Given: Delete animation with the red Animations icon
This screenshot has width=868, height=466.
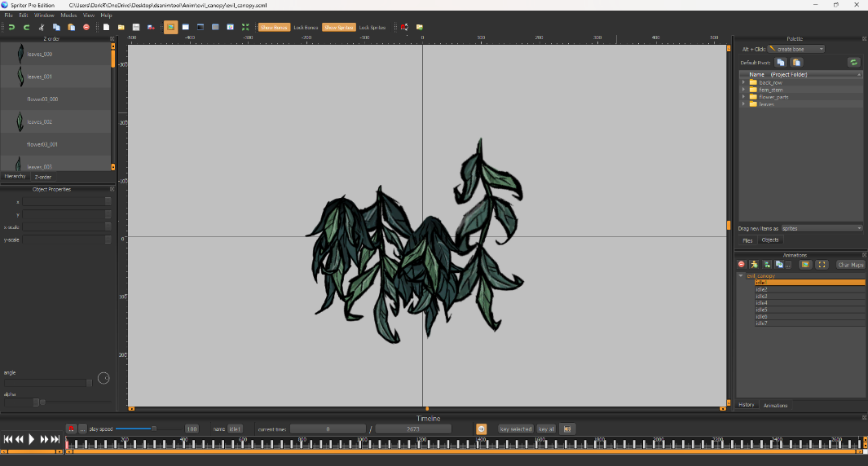Looking at the screenshot, I should click(x=741, y=264).
